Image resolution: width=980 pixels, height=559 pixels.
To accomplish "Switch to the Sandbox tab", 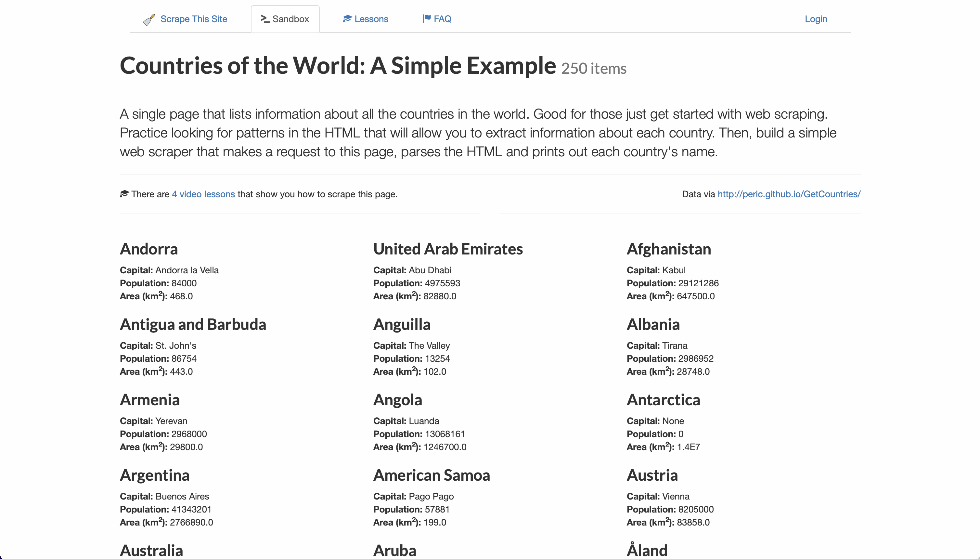I will coord(290,19).
